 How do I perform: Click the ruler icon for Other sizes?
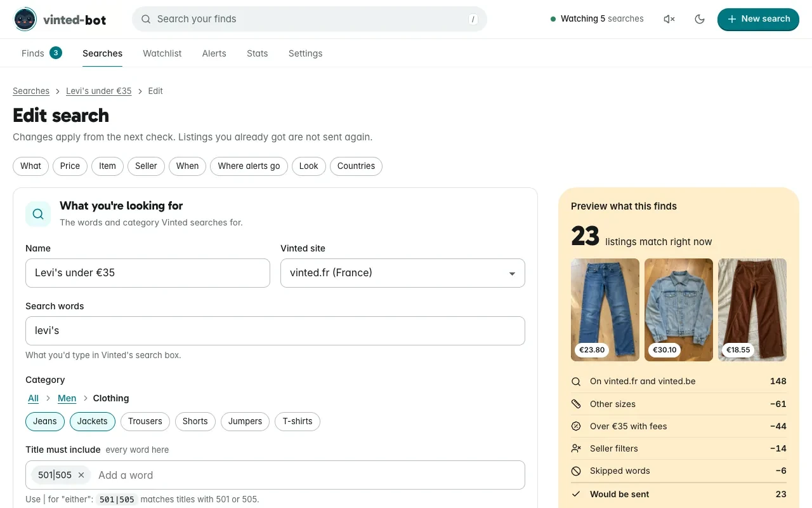pyautogui.click(x=576, y=404)
